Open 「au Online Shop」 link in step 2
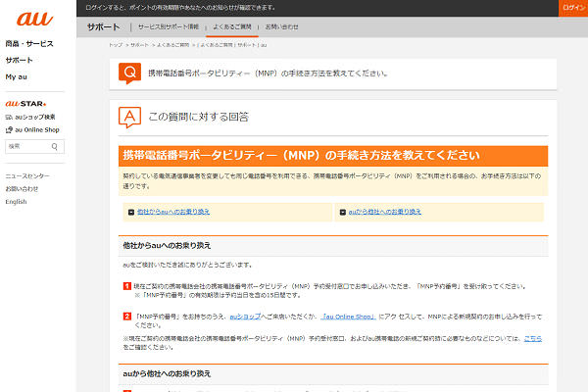Image resolution: width=588 pixels, height=392 pixels. 348,317
